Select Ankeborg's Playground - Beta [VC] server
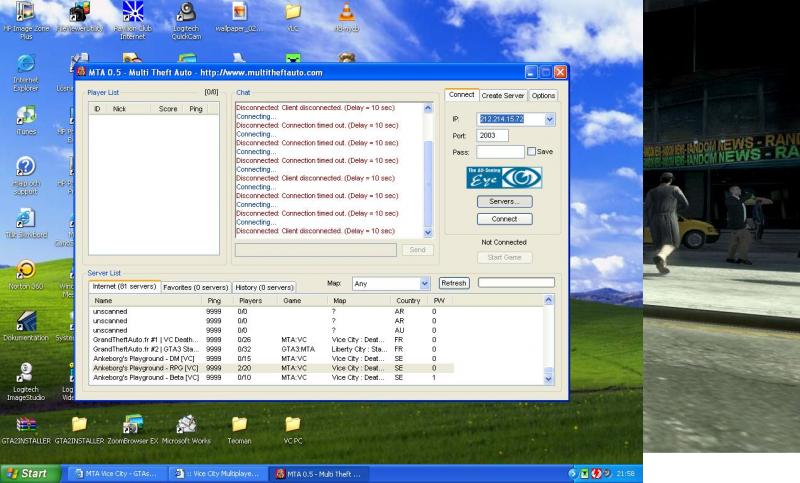This screenshot has width=800, height=483. tap(271, 377)
